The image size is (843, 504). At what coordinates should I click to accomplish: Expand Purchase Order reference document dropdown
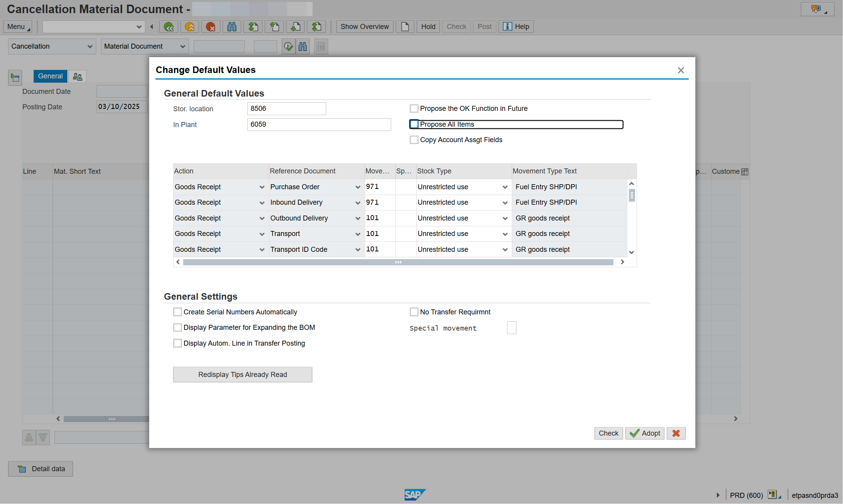click(358, 187)
